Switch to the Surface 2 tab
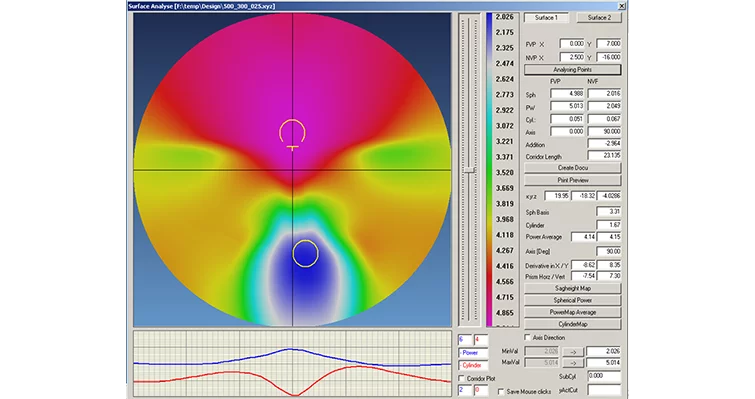The image size is (755, 399). tap(599, 18)
